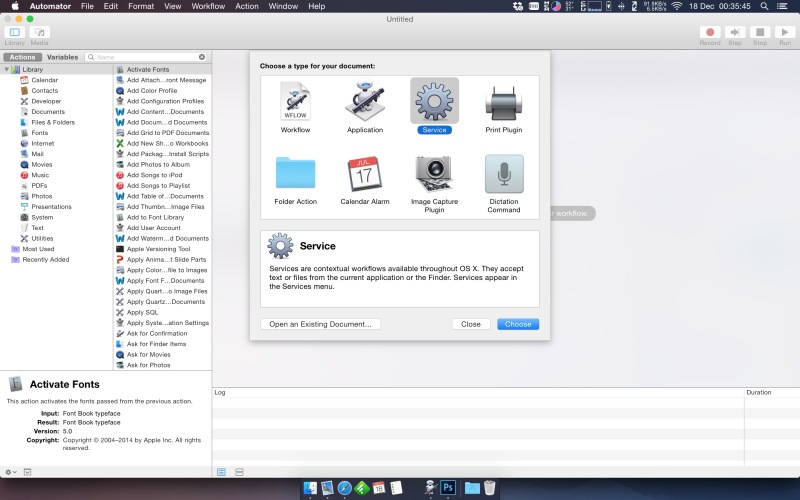Pick the Print Plugin printer icon
This screenshot has height=500, width=800.
[504, 102]
